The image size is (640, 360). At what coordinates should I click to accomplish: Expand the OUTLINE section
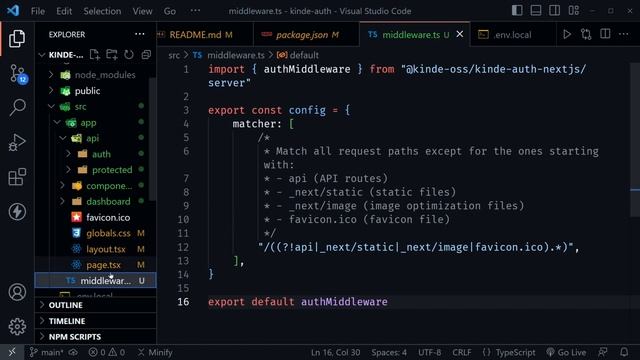pos(96,305)
